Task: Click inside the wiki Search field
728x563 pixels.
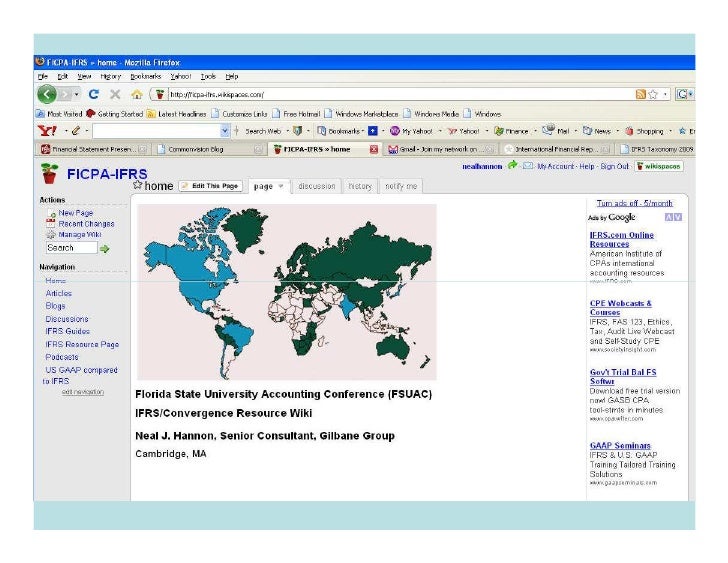Action: pos(72,248)
